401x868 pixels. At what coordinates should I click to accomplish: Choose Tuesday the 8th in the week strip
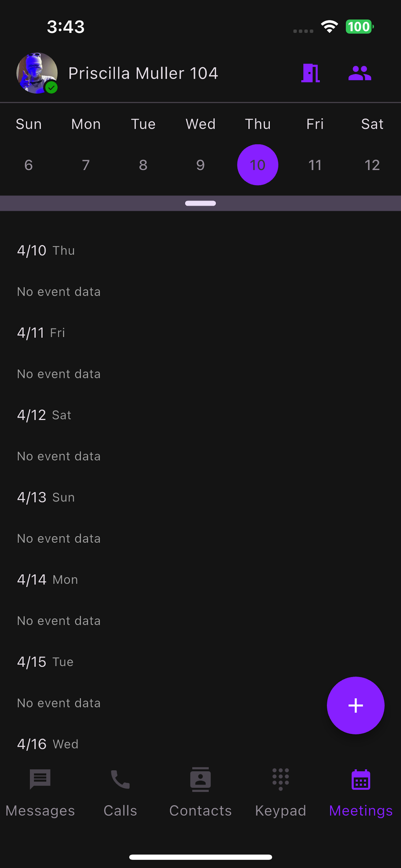point(143,165)
